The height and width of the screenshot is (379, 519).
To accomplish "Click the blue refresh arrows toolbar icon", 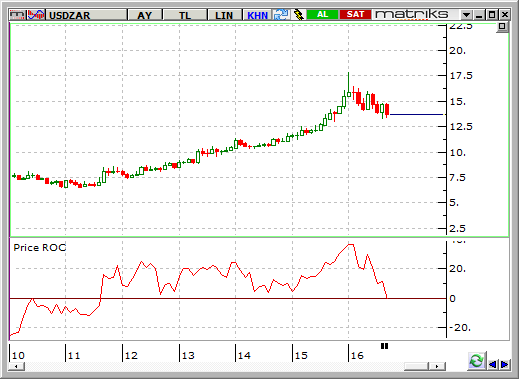I will point(281,15).
